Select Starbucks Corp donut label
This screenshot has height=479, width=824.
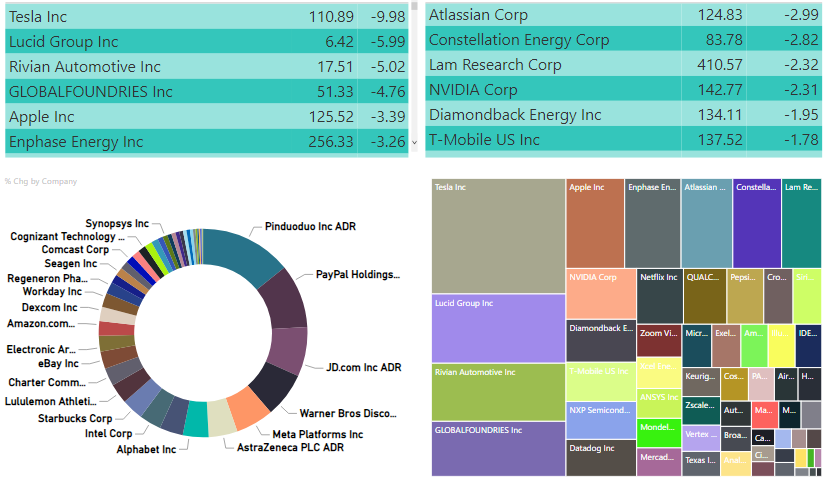click(x=75, y=419)
